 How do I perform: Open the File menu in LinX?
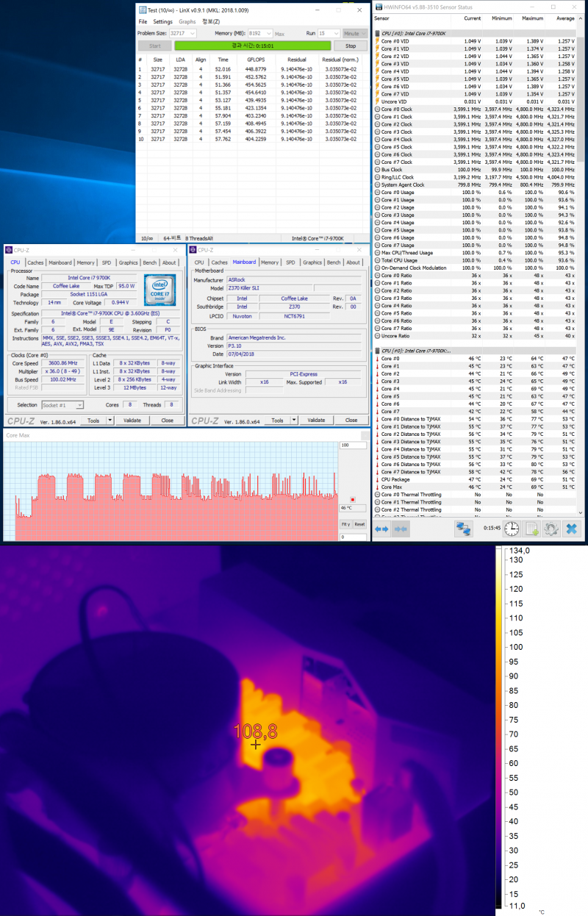pos(143,22)
